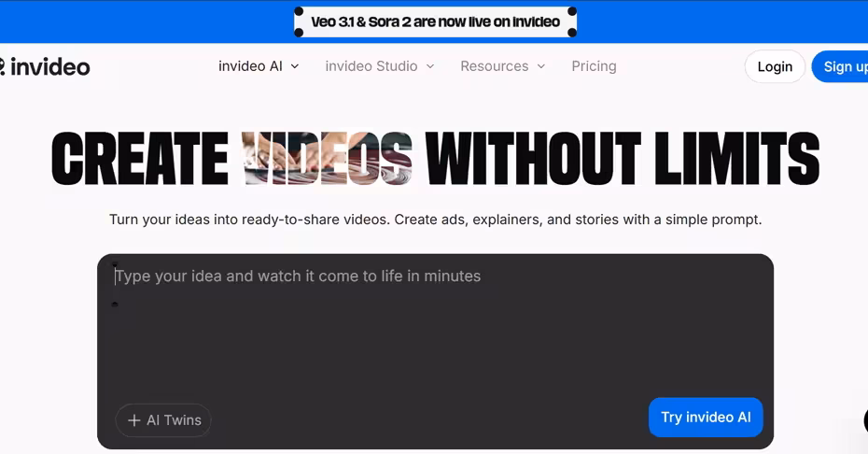Click the invideo logo

point(44,67)
